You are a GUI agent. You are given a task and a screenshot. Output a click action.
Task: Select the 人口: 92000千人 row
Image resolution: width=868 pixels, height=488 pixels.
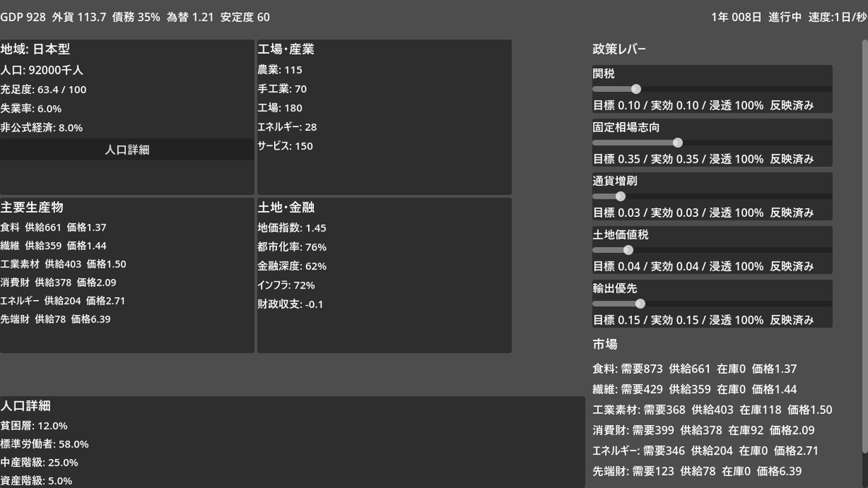click(42, 70)
